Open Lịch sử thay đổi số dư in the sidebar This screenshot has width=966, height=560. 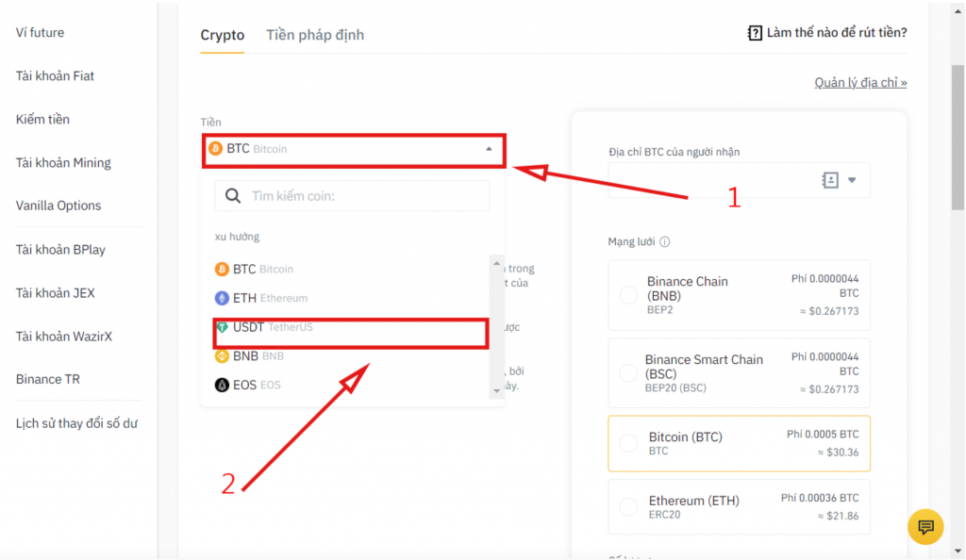[76, 423]
